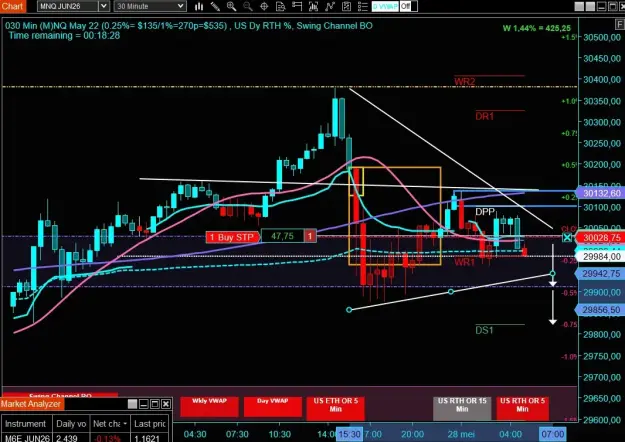The image size is (625, 442).
Task: Maximize the Market Analyzer window
Action: tap(155, 404)
